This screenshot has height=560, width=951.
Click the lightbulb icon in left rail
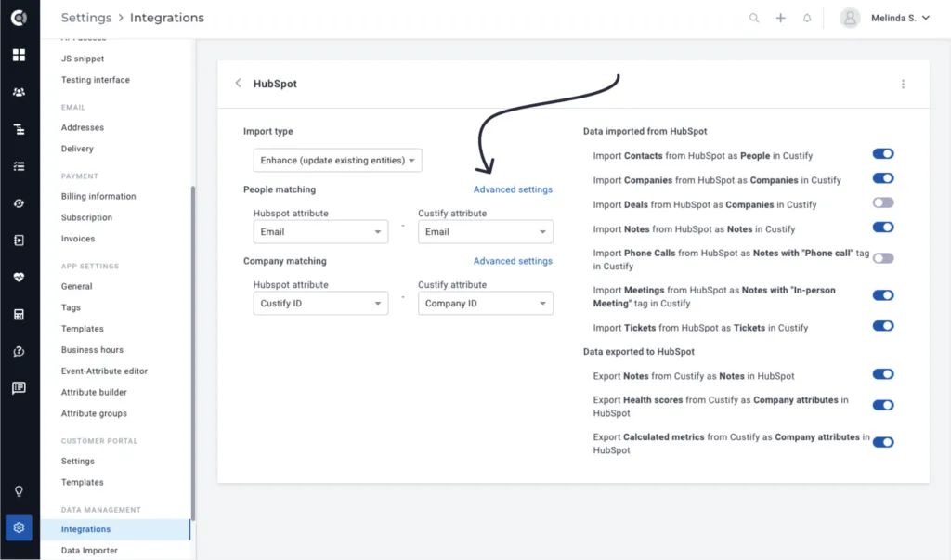tap(19, 491)
